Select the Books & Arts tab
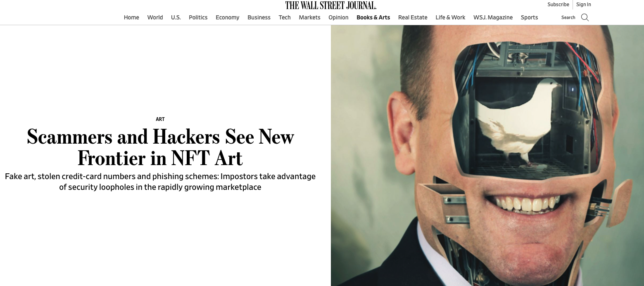 click(373, 17)
